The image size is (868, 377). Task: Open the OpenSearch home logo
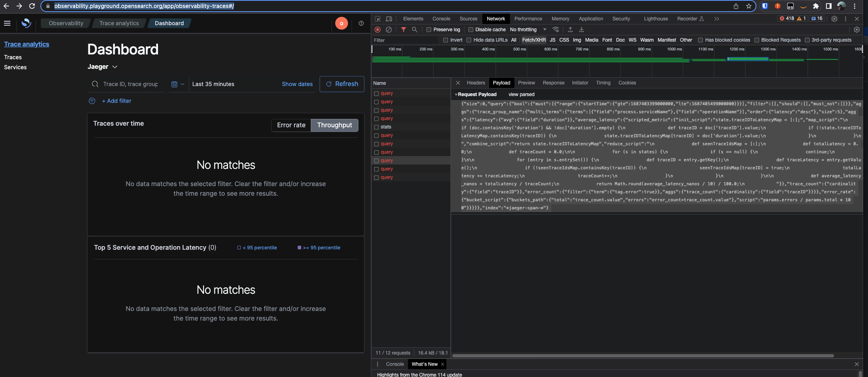[26, 24]
